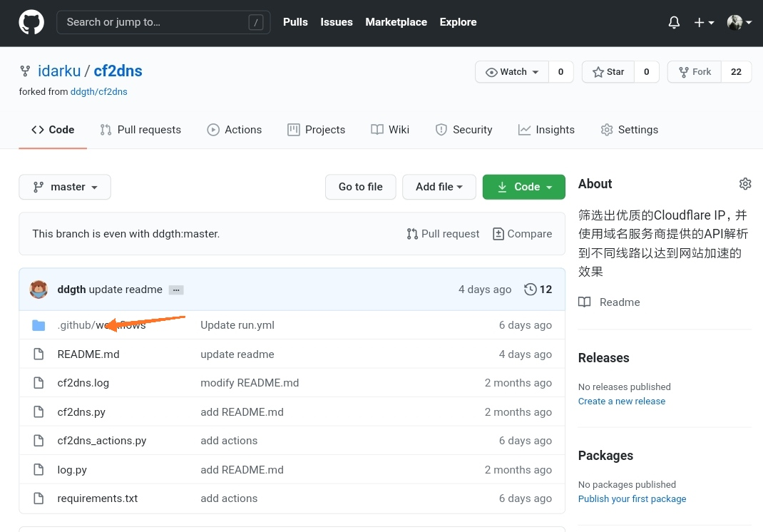The height and width of the screenshot is (532, 763).
Task: Open the notifications bell
Action: [674, 22]
